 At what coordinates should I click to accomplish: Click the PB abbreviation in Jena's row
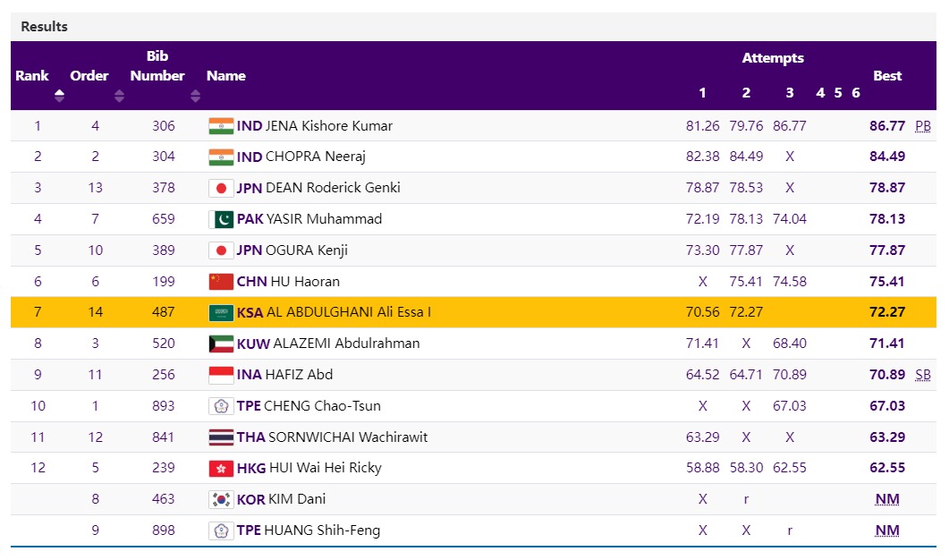click(922, 126)
